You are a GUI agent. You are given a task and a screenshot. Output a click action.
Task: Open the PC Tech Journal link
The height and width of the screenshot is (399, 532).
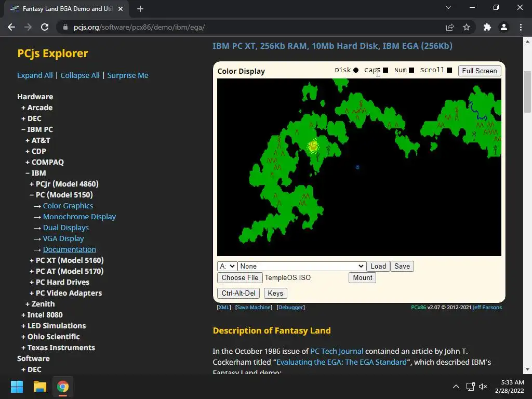tap(337, 351)
